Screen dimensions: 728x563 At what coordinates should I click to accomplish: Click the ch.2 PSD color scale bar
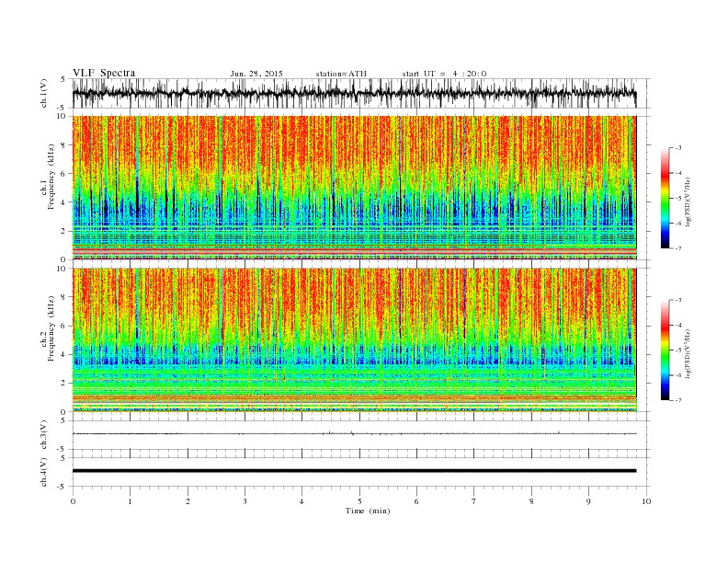pos(665,350)
